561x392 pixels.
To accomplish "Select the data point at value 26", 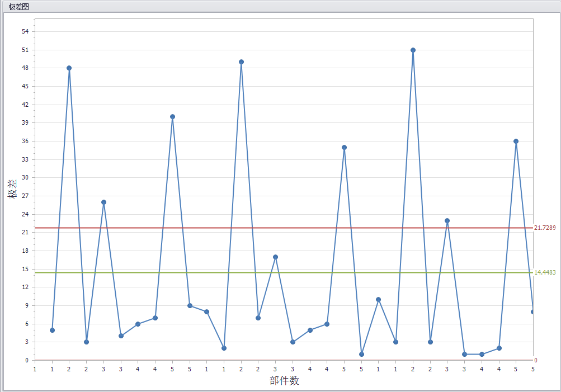I will click(x=103, y=202).
